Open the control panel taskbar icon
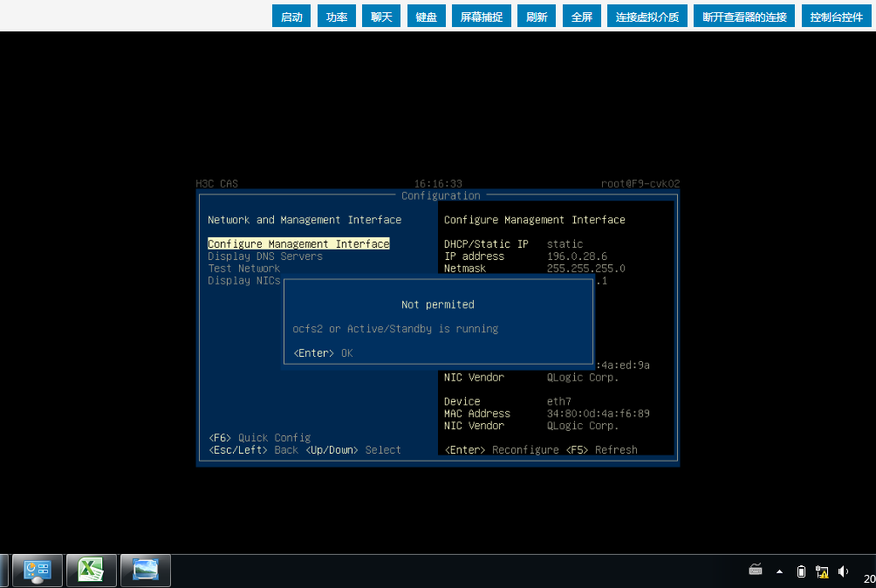The image size is (876, 588). (38, 571)
